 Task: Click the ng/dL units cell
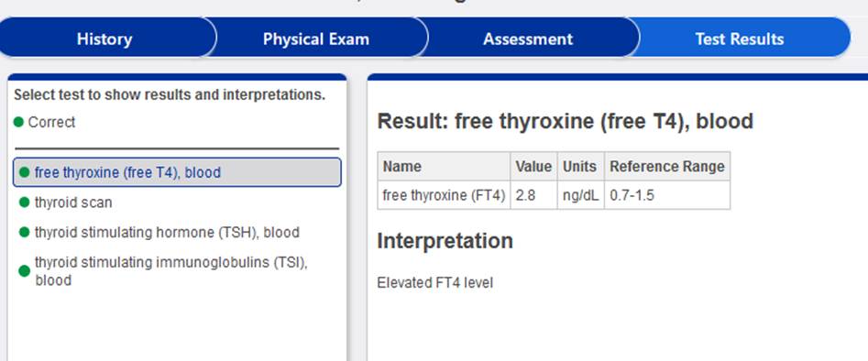pos(581,195)
